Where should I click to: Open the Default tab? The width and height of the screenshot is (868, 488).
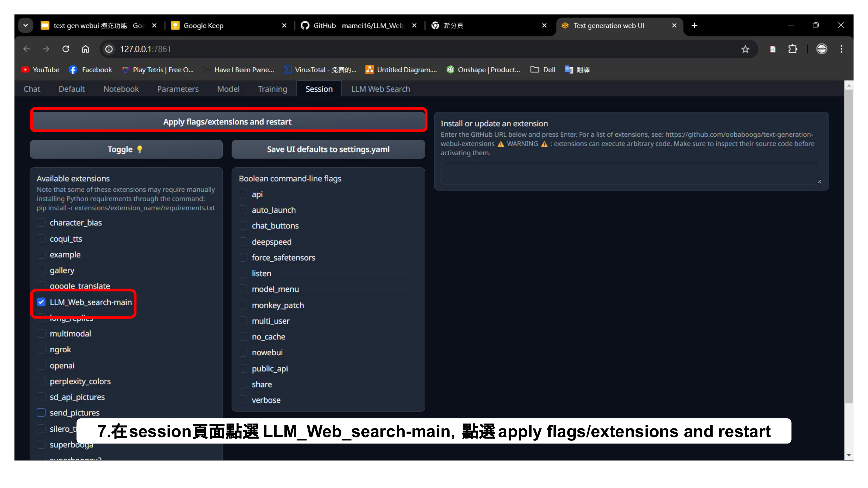(72, 89)
